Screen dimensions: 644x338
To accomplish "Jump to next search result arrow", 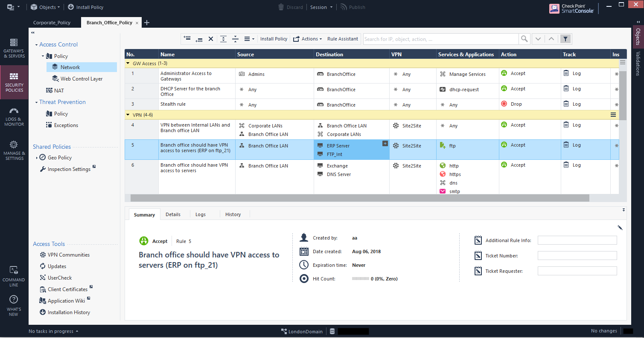I will [538, 39].
